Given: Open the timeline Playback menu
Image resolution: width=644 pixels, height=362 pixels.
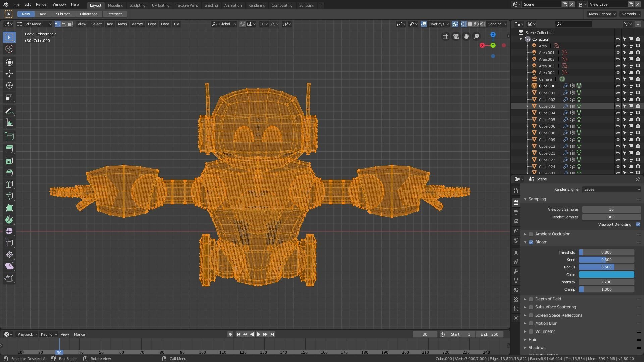Looking at the screenshot, I should pos(27,334).
